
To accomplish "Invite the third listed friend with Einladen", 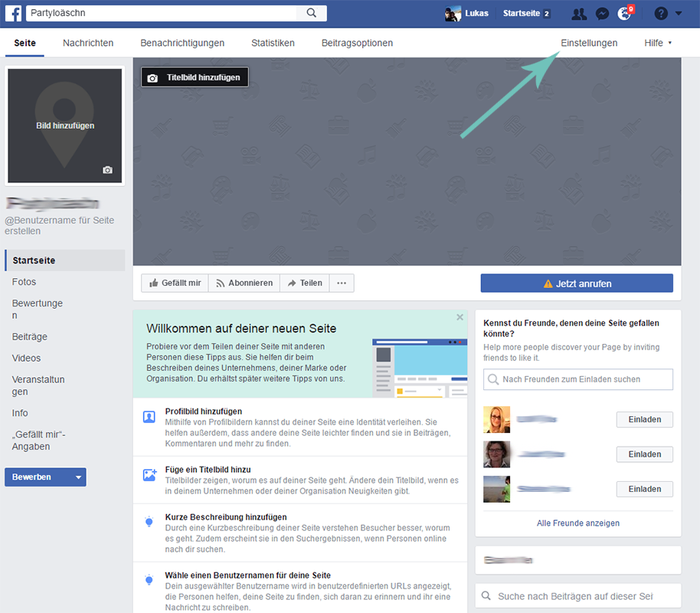I will [645, 489].
